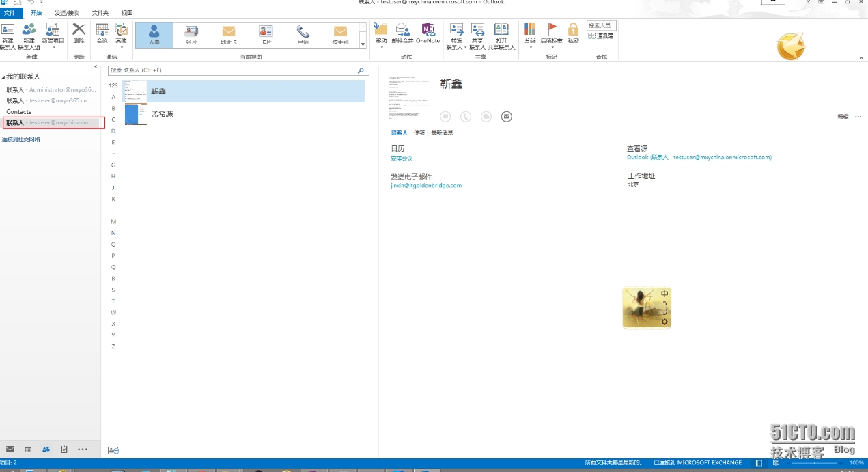Open the 发送/接收 ribbon tab

point(66,13)
